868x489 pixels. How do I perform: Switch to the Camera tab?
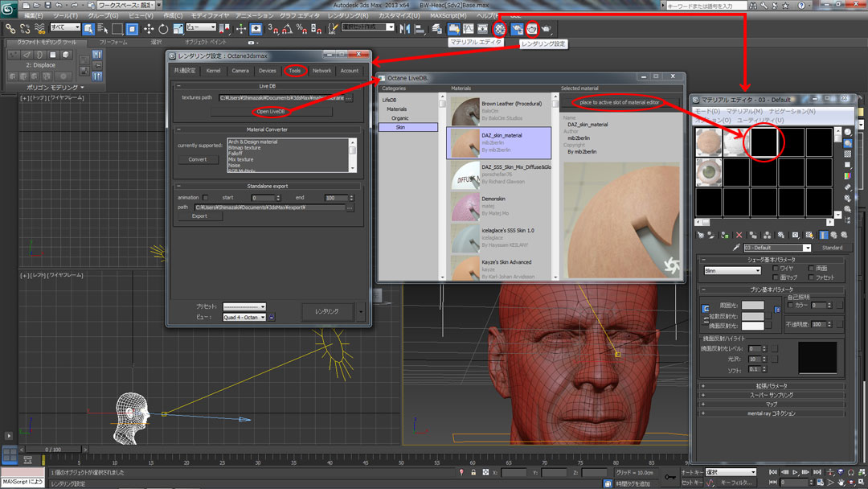[240, 71]
